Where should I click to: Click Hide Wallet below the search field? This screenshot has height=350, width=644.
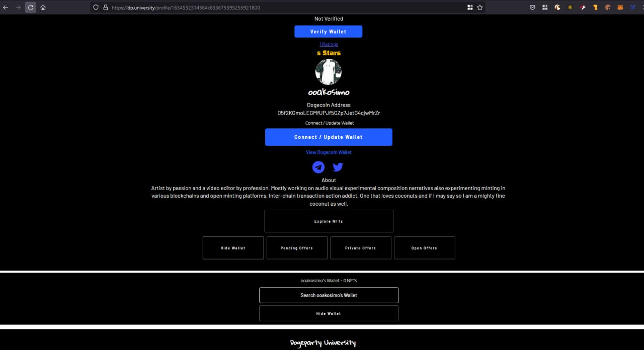(x=329, y=313)
